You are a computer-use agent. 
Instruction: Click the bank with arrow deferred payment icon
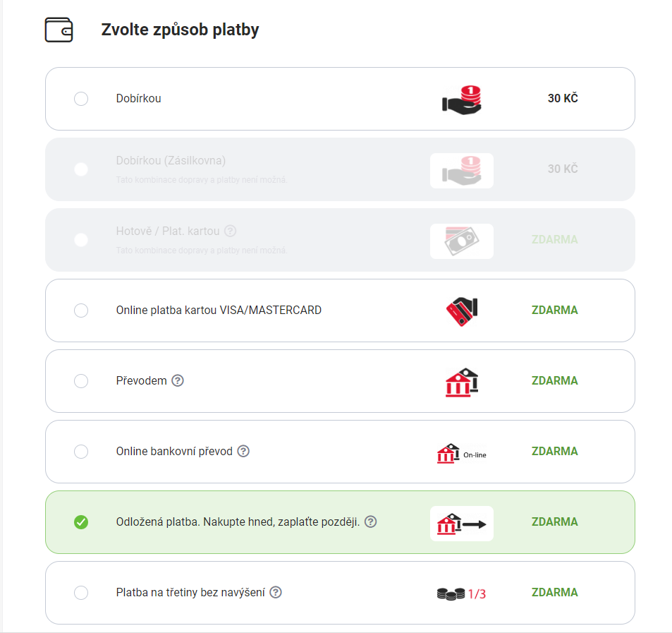(x=462, y=524)
